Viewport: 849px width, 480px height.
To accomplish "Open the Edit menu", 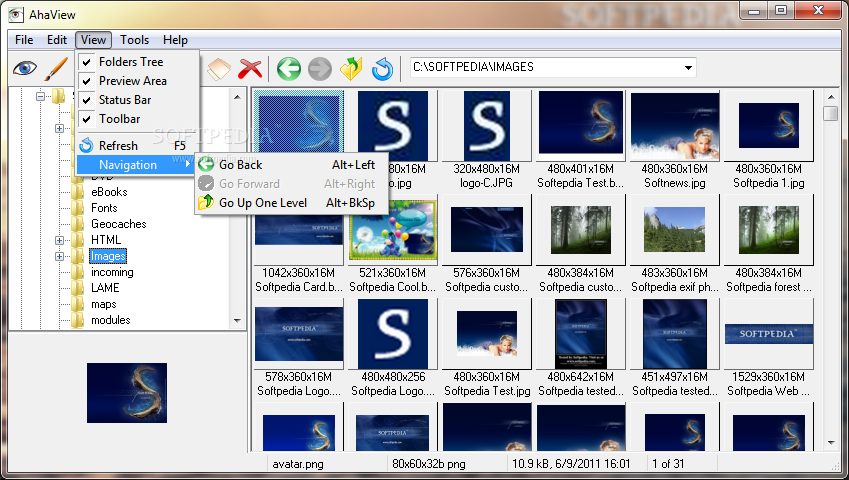I will tap(56, 40).
